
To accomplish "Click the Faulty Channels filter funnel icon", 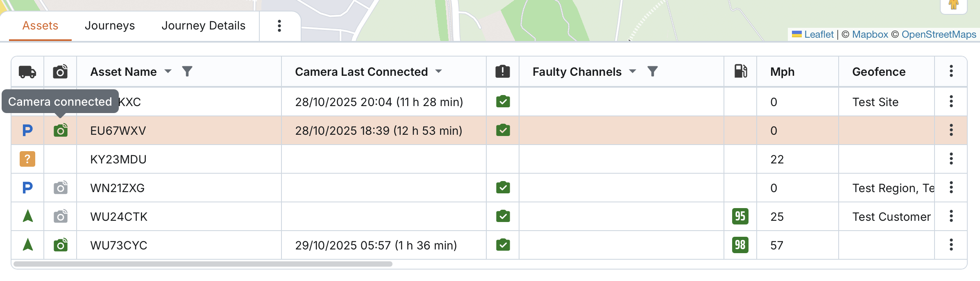I will point(652,72).
